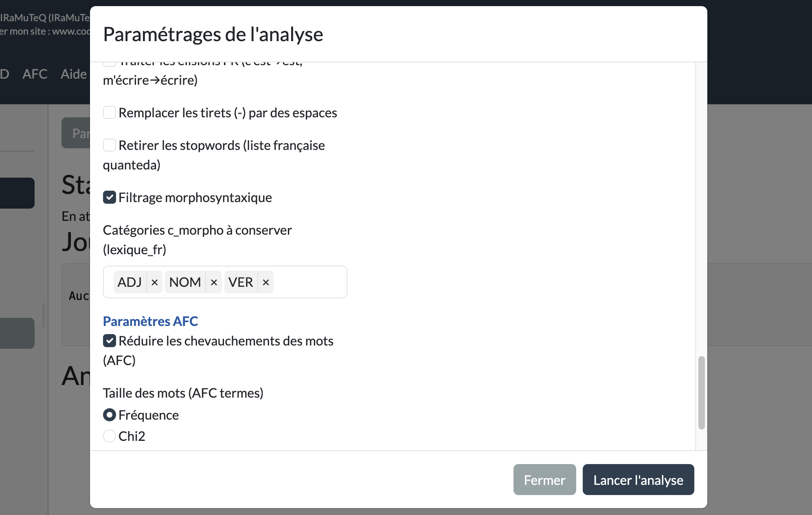Click the VER category tag label
This screenshot has height=515, width=812.
(241, 282)
